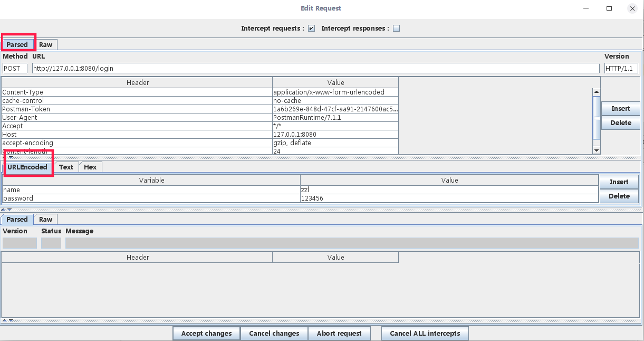This screenshot has height=341, width=644.
Task: Insert a new header row
Action: [620, 108]
